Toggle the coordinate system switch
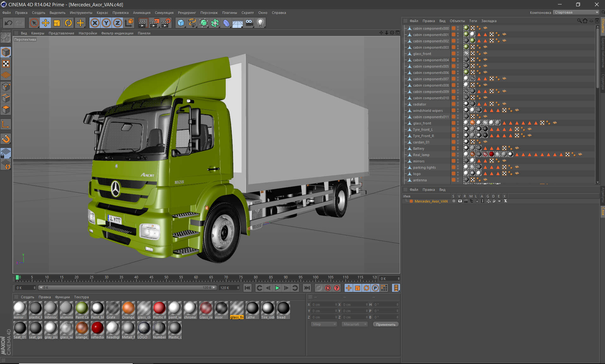Image resolution: width=605 pixels, height=364 pixels. [x=129, y=23]
